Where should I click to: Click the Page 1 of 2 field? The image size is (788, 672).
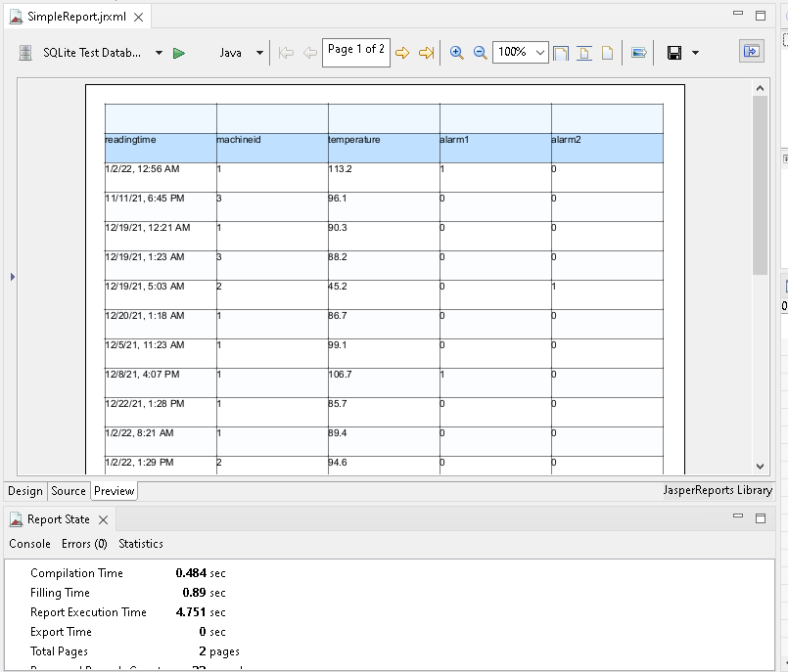click(355, 52)
